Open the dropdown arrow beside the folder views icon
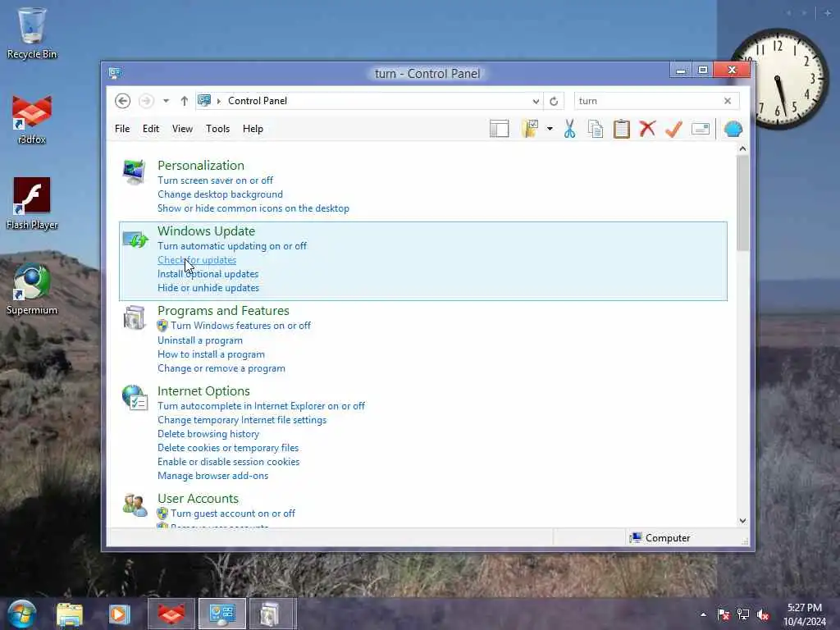Image resolution: width=840 pixels, height=630 pixels. tap(550, 129)
